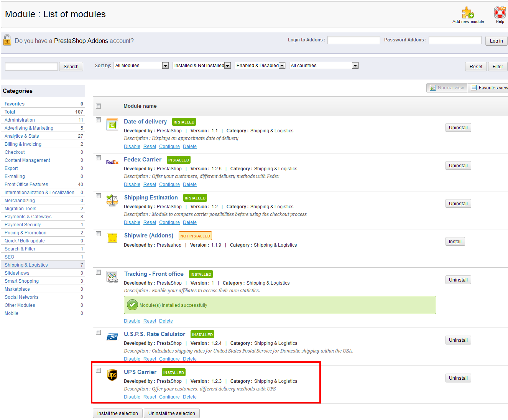Open the All Modules sort dropdown

pos(141,66)
